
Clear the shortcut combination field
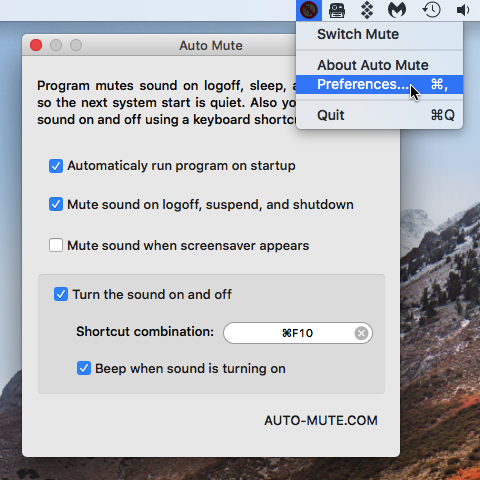click(361, 333)
